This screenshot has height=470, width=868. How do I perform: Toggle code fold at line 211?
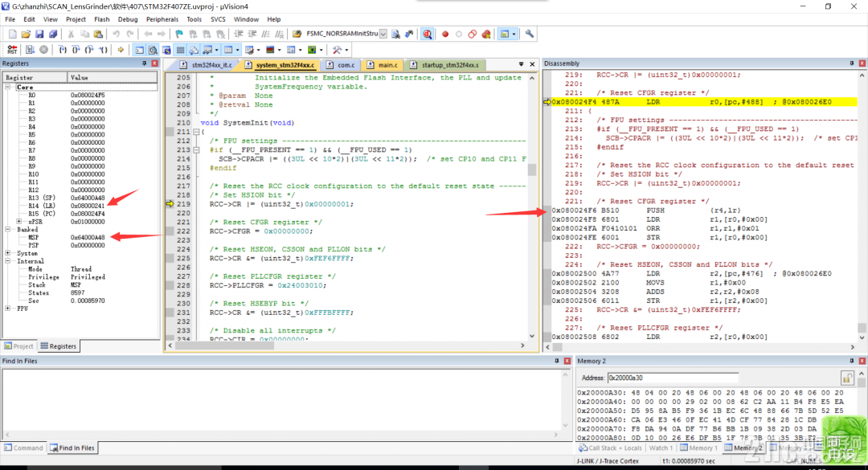click(196, 132)
